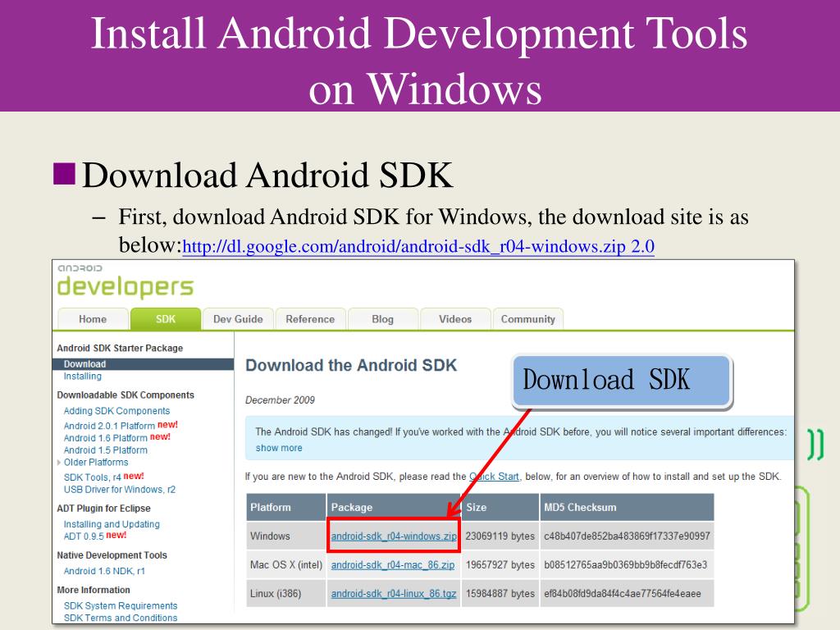
Task: Download android-sdk_r04-windows.zip package
Action: 394,536
